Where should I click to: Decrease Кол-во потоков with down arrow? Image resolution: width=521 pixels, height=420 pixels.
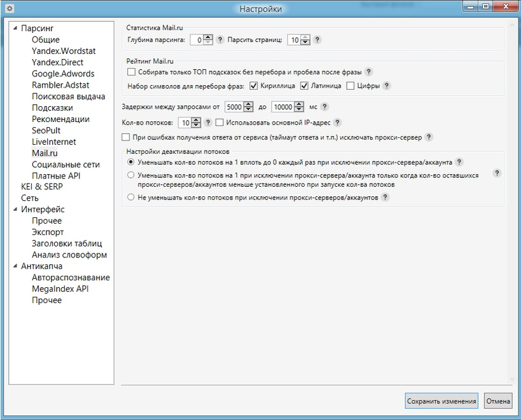(196, 125)
